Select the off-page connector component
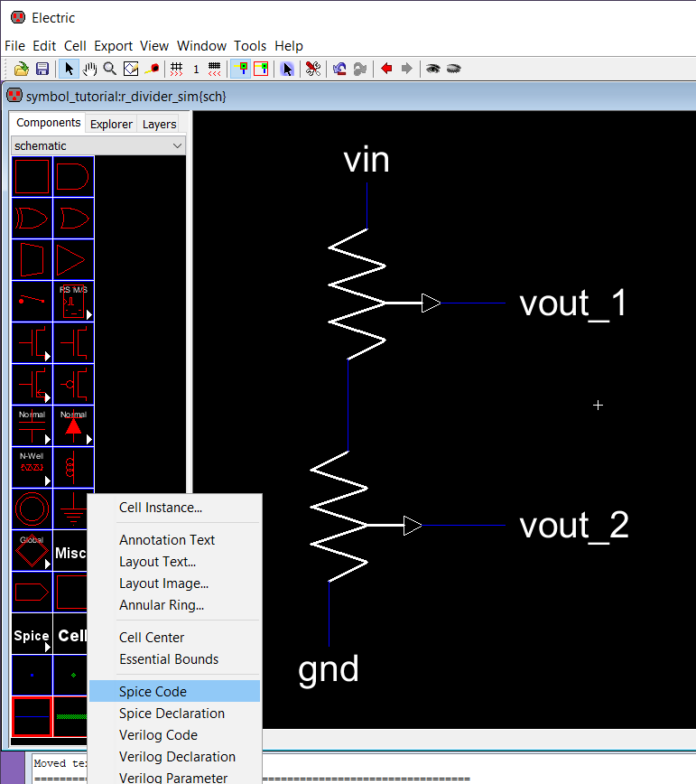696x784 pixels. (x=32, y=593)
